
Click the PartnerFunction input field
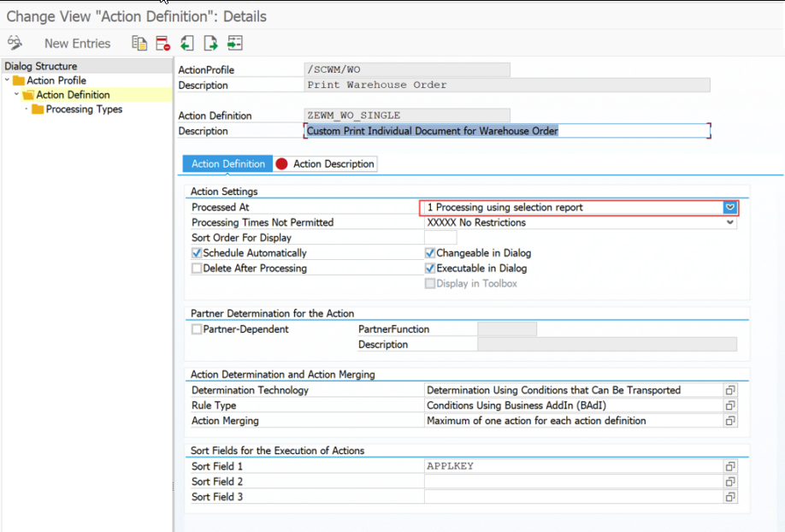click(506, 329)
